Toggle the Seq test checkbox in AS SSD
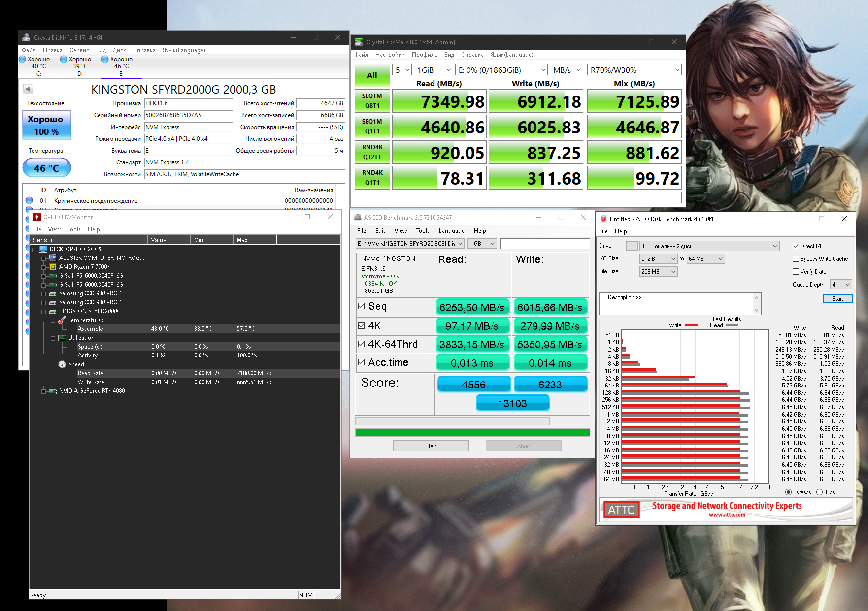Image resolution: width=868 pixels, height=611 pixels. tap(362, 306)
